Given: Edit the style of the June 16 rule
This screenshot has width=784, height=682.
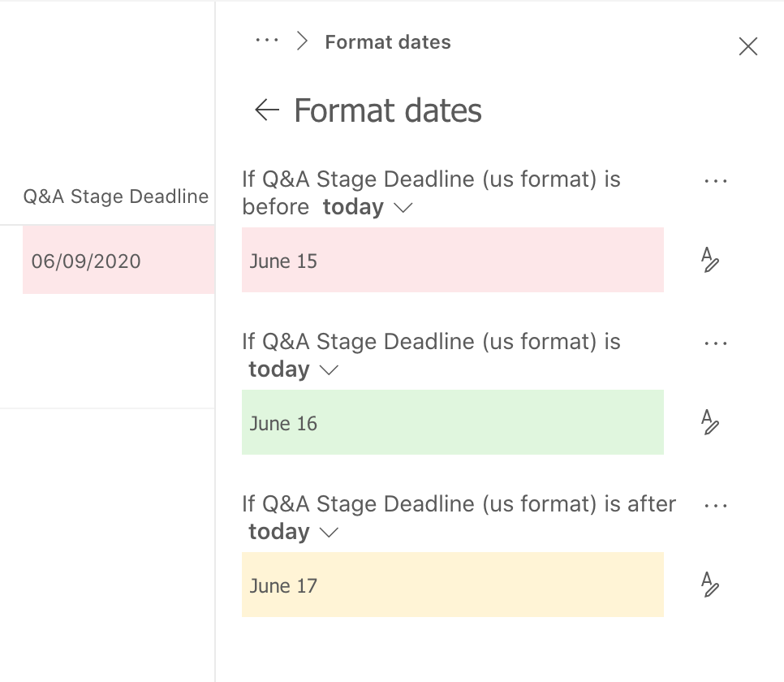Looking at the screenshot, I should coord(710,423).
